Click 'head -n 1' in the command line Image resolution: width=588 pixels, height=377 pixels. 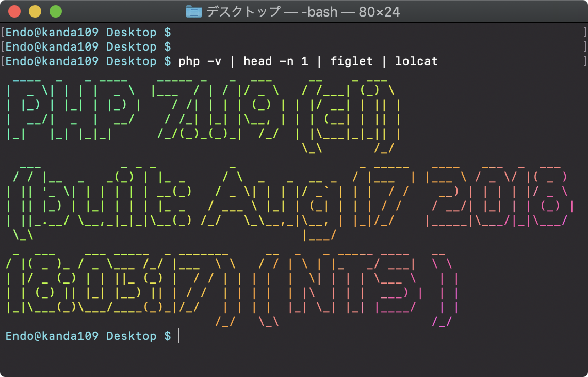(275, 61)
